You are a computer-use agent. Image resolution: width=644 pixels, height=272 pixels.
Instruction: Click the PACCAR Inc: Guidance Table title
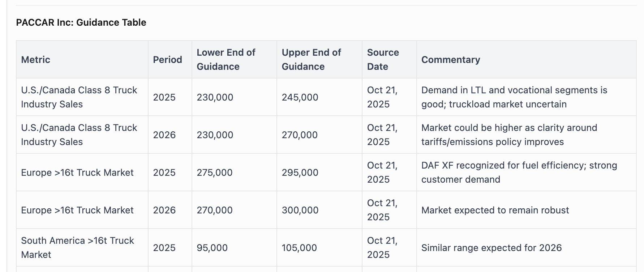pyautogui.click(x=81, y=22)
